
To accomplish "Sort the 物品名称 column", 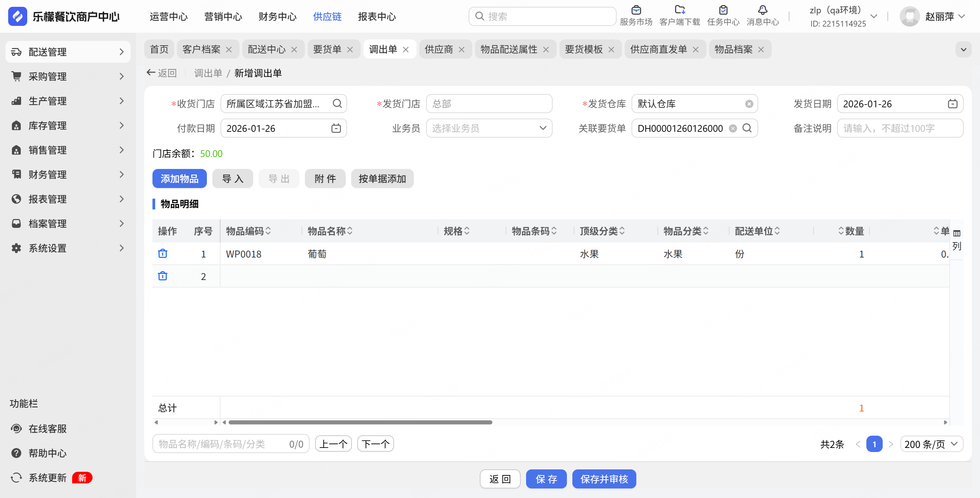I will (350, 231).
